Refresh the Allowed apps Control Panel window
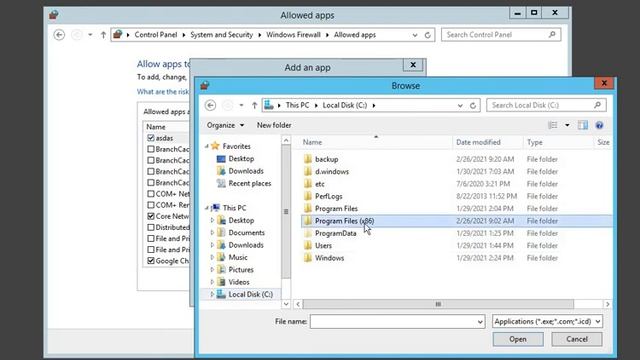This screenshot has height=360, width=640. click(427, 35)
